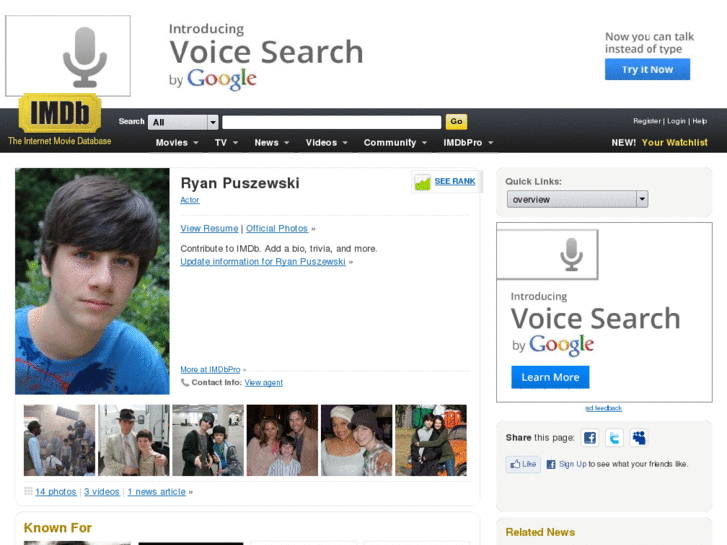
Task: Click the IMDb logo
Action: point(60,112)
